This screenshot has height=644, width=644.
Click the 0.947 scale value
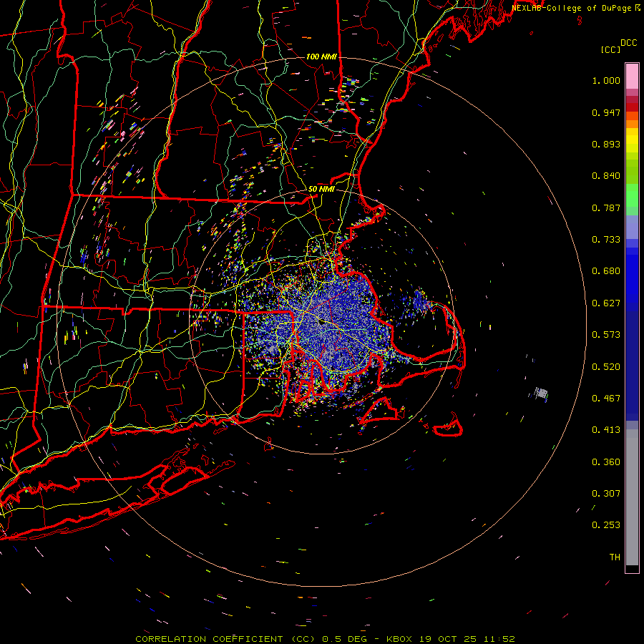(606, 112)
